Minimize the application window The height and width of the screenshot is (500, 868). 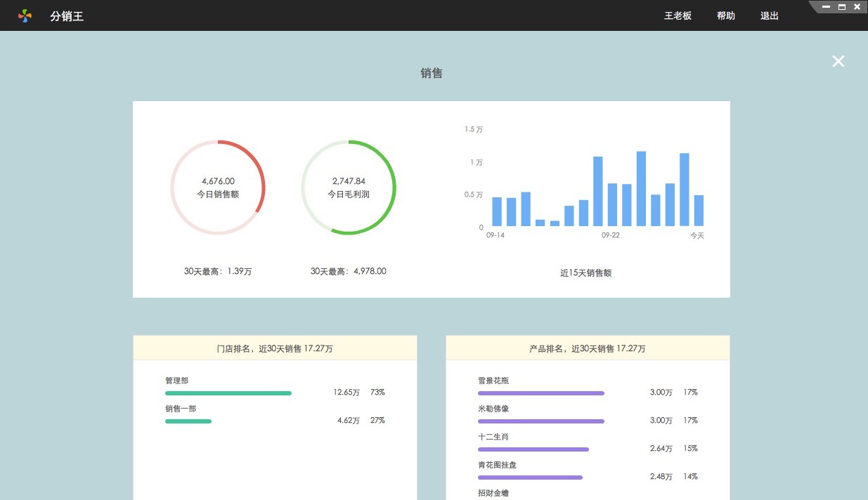point(826,6)
